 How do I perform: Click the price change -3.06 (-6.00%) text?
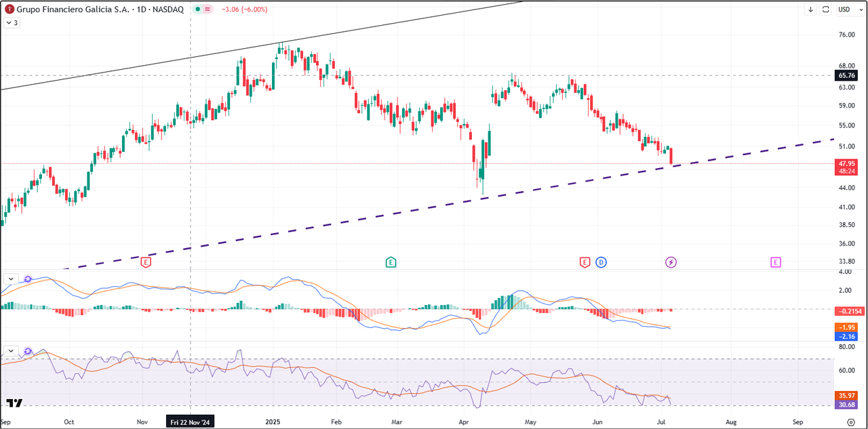[244, 9]
